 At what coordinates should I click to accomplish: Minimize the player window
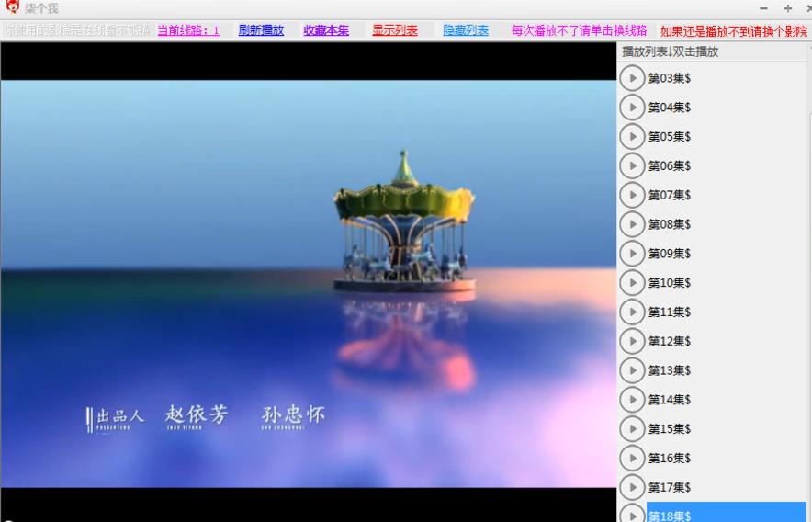pos(763,8)
